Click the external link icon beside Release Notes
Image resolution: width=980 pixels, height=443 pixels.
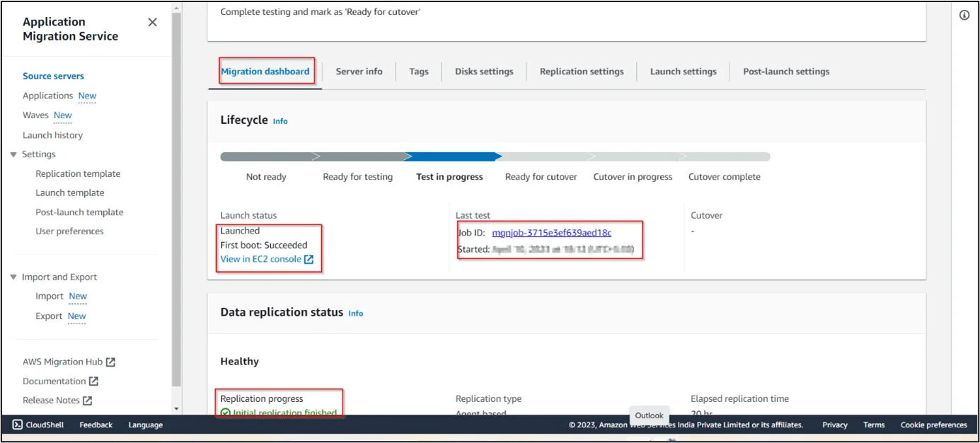tap(87, 401)
